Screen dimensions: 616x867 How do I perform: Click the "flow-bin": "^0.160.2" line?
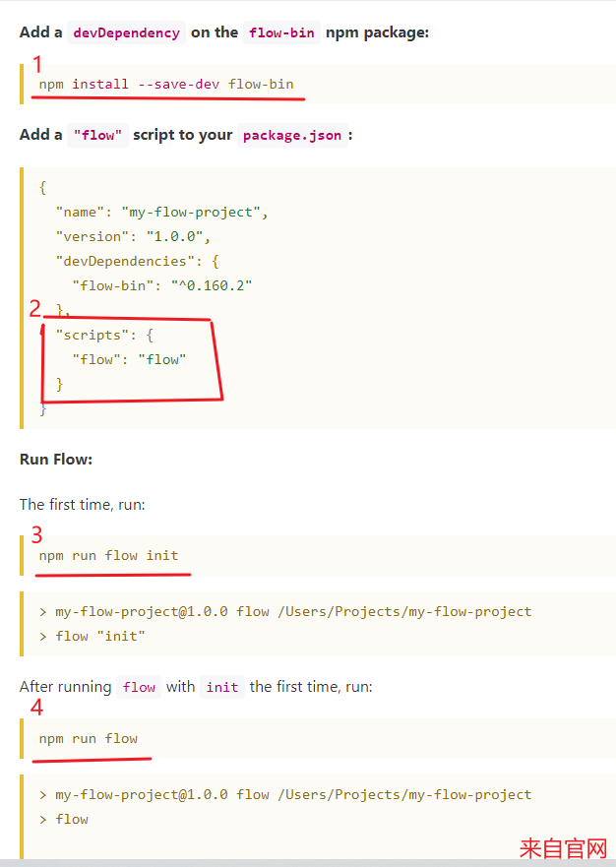tap(162, 285)
